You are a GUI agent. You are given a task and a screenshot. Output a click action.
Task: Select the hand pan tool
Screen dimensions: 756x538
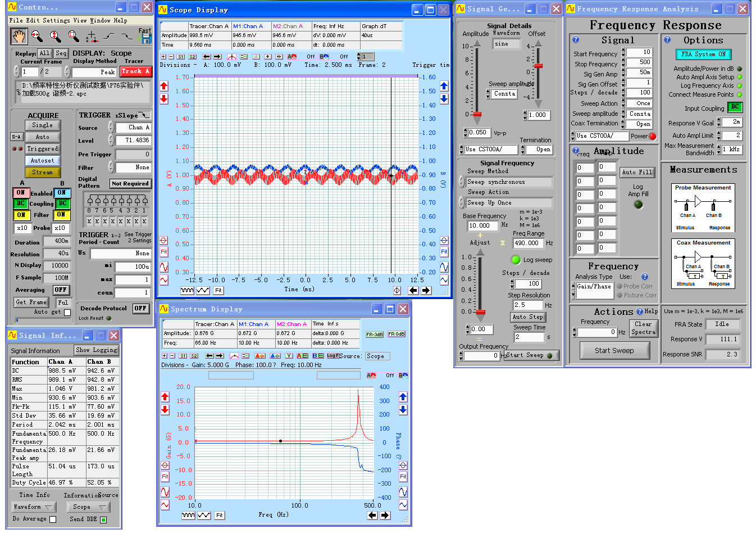tap(19, 37)
